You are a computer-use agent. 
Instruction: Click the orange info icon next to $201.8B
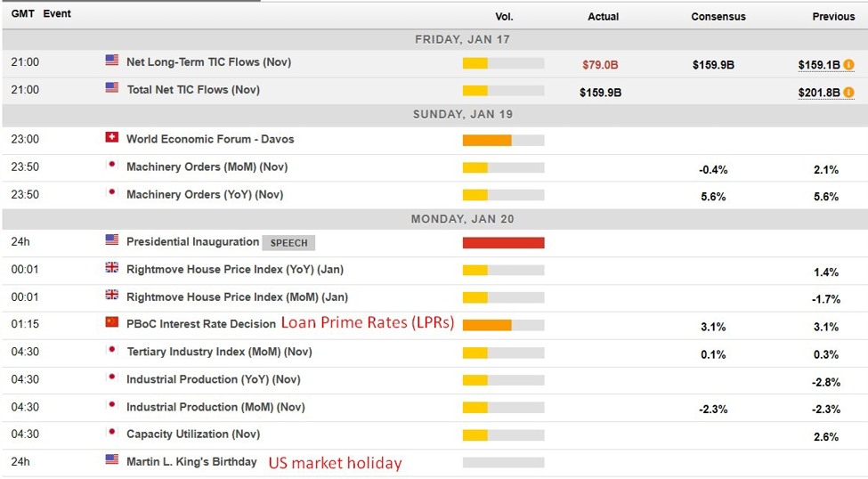point(848,92)
